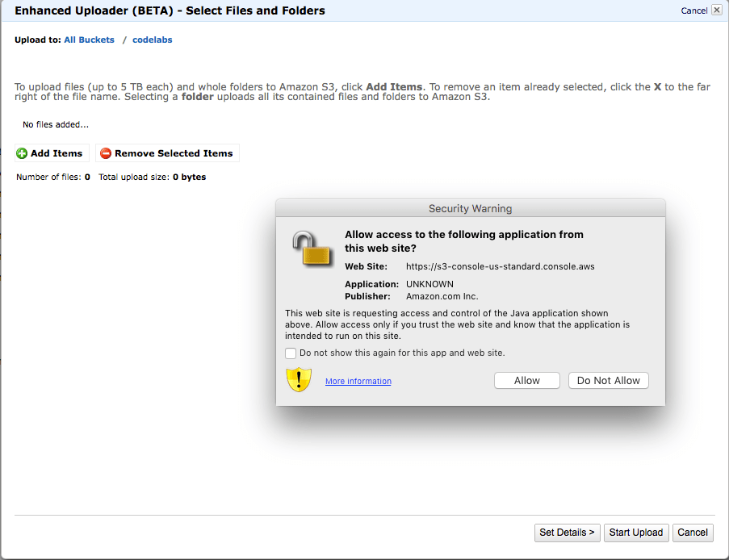Open the More information link
Screen dimensions: 729x560
click(x=358, y=382)
